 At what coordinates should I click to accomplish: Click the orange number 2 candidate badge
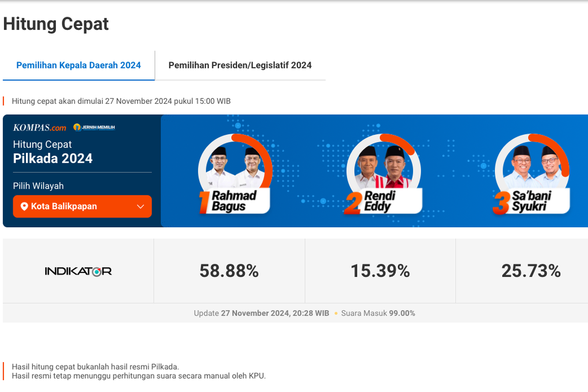353,204
